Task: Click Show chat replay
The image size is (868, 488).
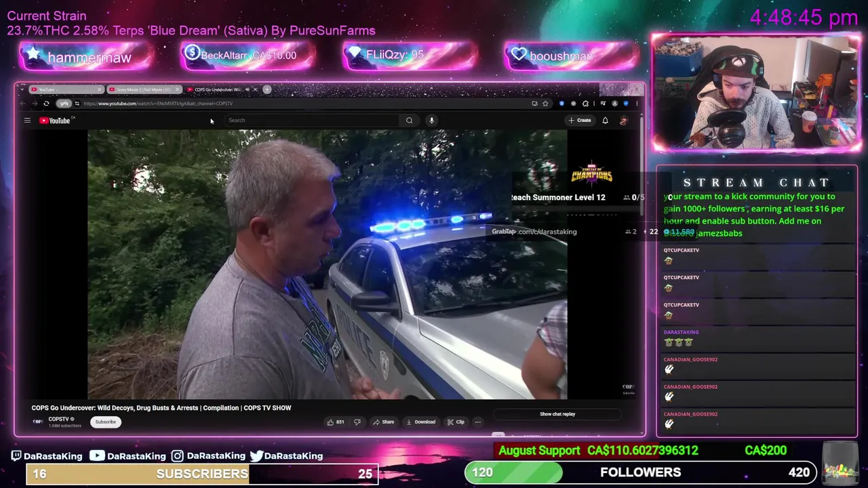Action: [x=557, y=414]
